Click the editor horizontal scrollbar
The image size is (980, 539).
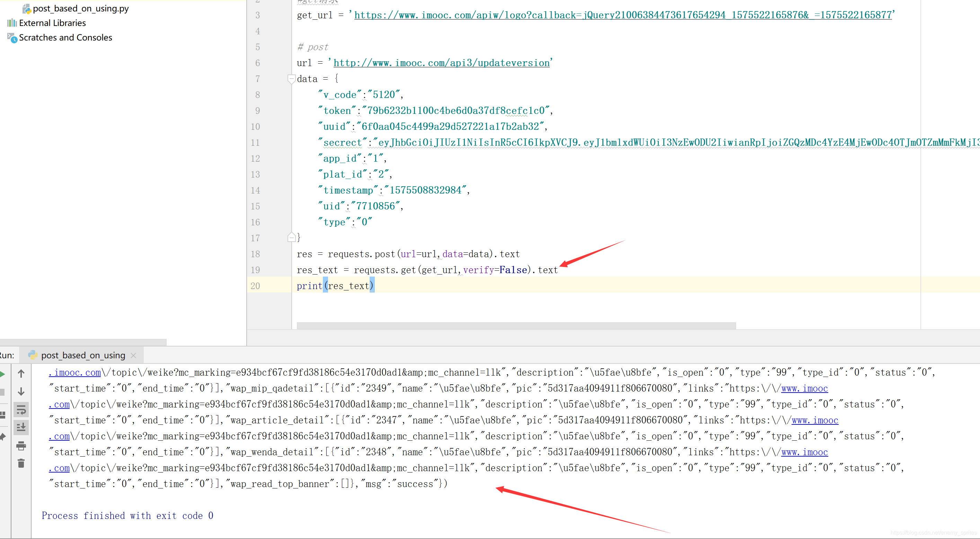pyautogui.click(x=516, y=326)
